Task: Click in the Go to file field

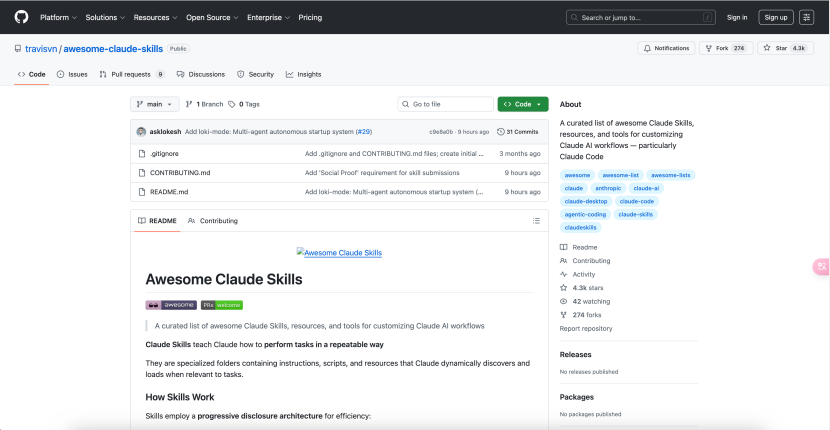Action: 445,104
